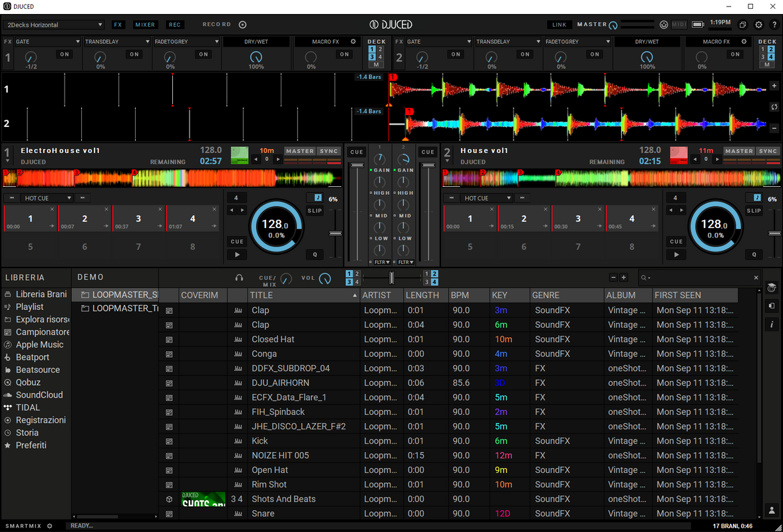
Task: Click the crossfader slider handle
Action: pos(391,278)
